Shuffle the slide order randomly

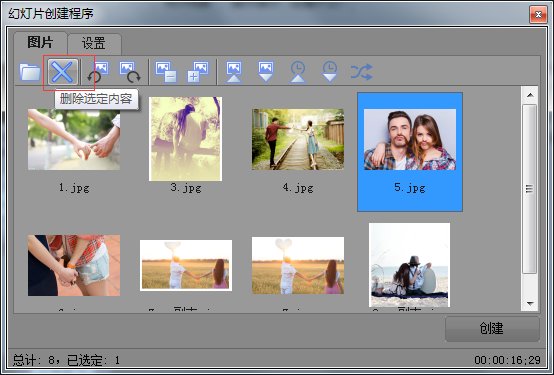[361, 72]
